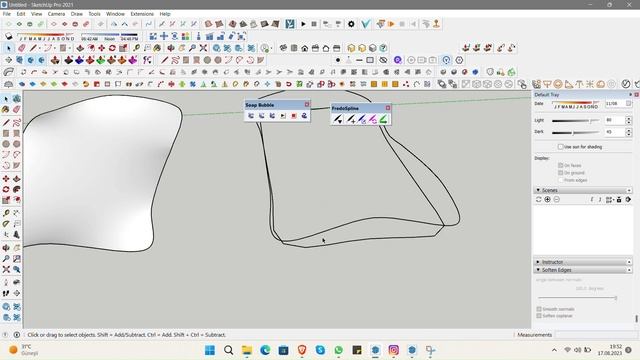Click the Measurements input box
The height and width of the screenshot is (360, 640).
[x=595, y=335]
